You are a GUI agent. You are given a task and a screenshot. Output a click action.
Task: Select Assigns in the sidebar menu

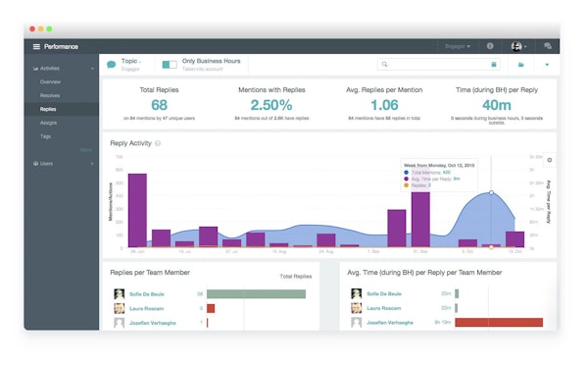(48, 123)
